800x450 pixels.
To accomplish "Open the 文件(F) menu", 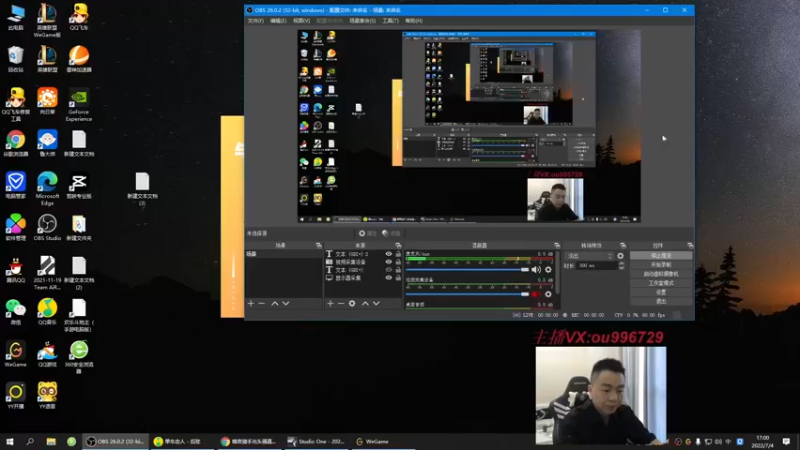I will [256, 21].
